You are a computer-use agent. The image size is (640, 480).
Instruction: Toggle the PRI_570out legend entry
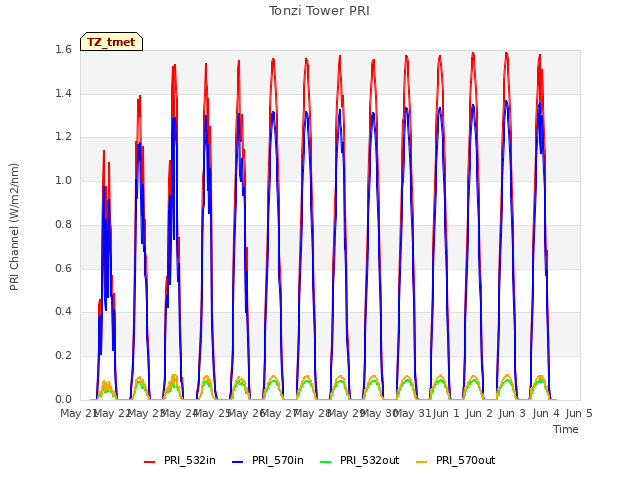click(456, 461)
